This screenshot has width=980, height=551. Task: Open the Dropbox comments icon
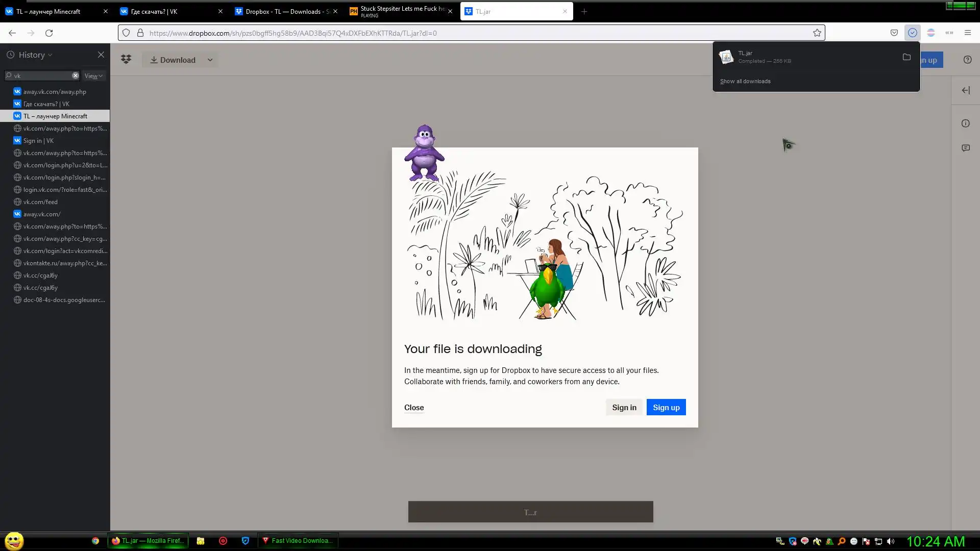[x=966, y=148]
